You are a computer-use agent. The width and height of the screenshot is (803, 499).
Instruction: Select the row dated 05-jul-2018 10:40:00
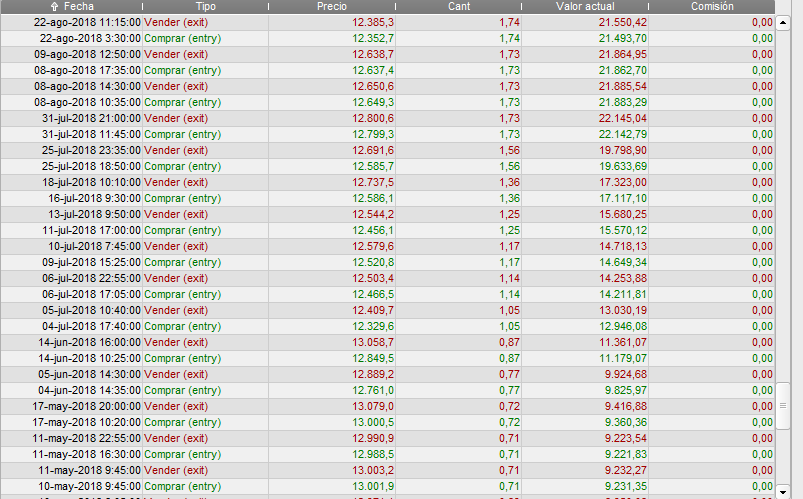(x=387, y=310)
